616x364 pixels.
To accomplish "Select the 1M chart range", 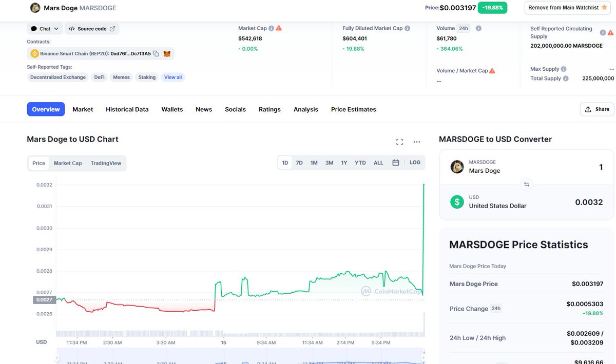I will 314,163.
